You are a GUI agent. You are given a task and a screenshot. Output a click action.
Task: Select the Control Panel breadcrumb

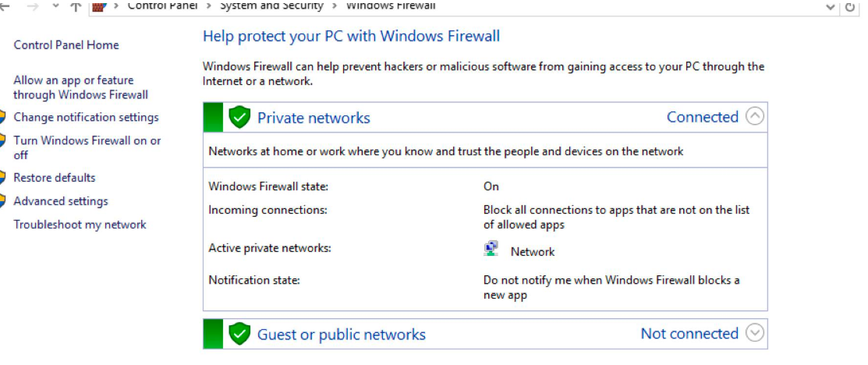point(162,6)
